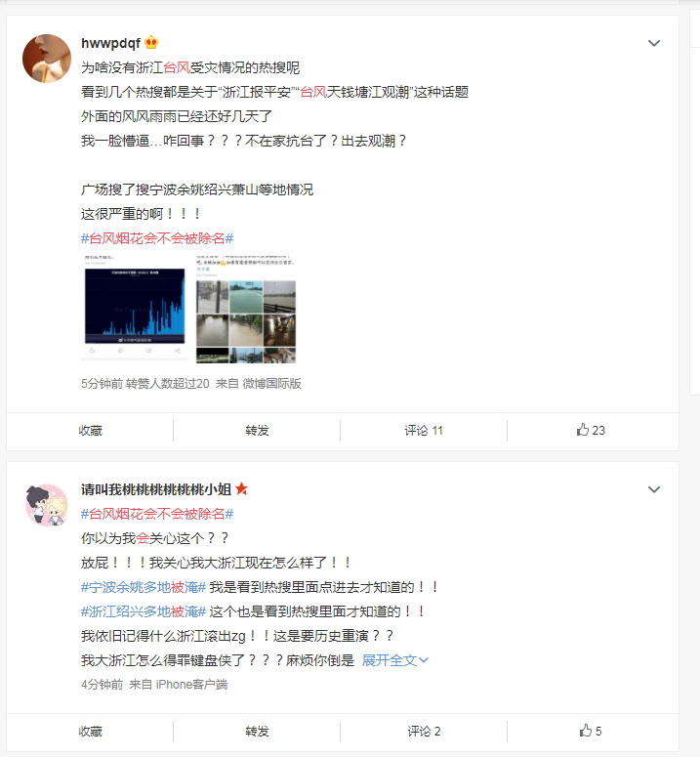Open the hashtag #宁波余姚多地被淹#

pos(144,587)
